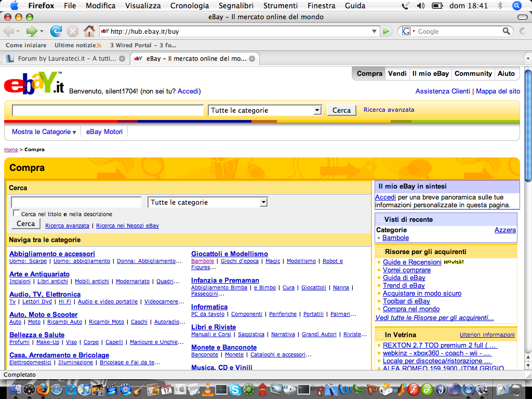Click top Cerca search button

tap(342, 110)
